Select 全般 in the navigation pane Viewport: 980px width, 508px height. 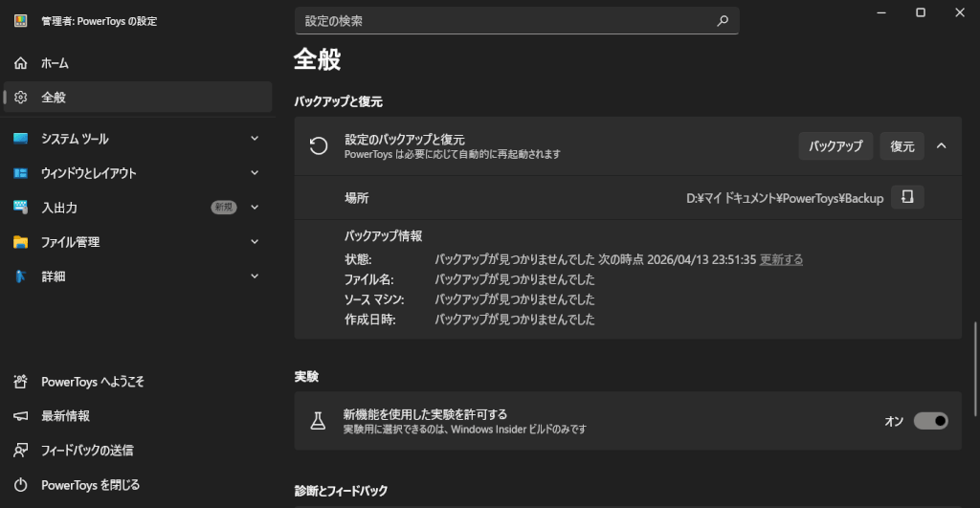click(x=54, y=98)
